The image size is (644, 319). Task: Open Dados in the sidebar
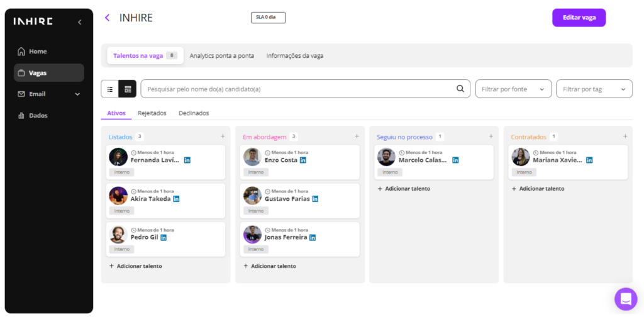click(49, 116)
